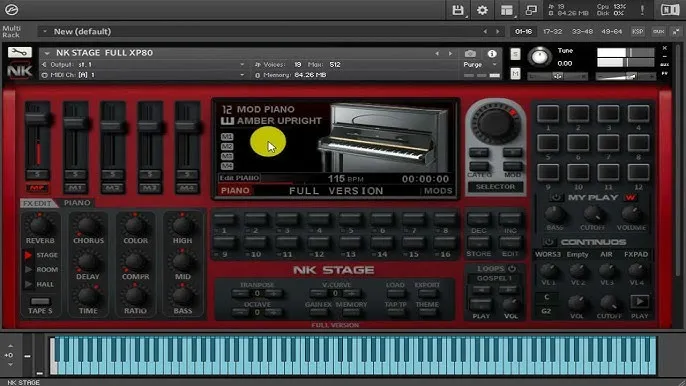Image resolution: width=686 pixels, height=386 pixels.
Task: Click the save floppy disk icon
Action: tap(458, 10)
